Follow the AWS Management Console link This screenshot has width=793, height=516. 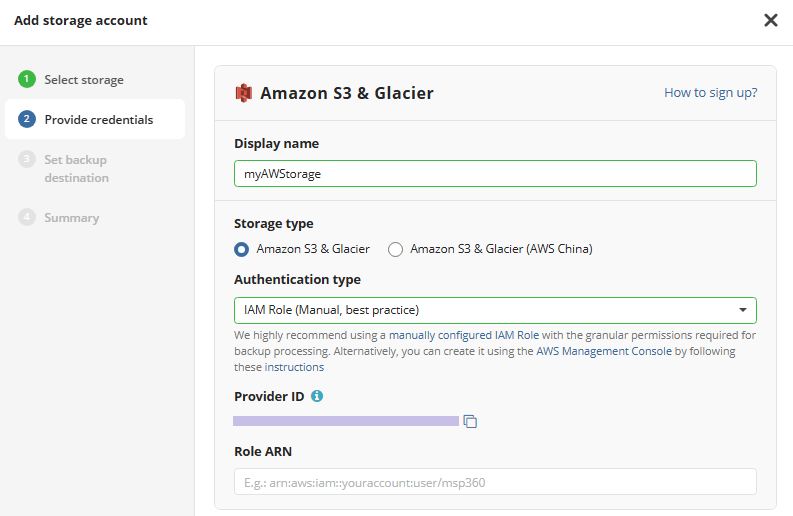click(x=600, y=351)
